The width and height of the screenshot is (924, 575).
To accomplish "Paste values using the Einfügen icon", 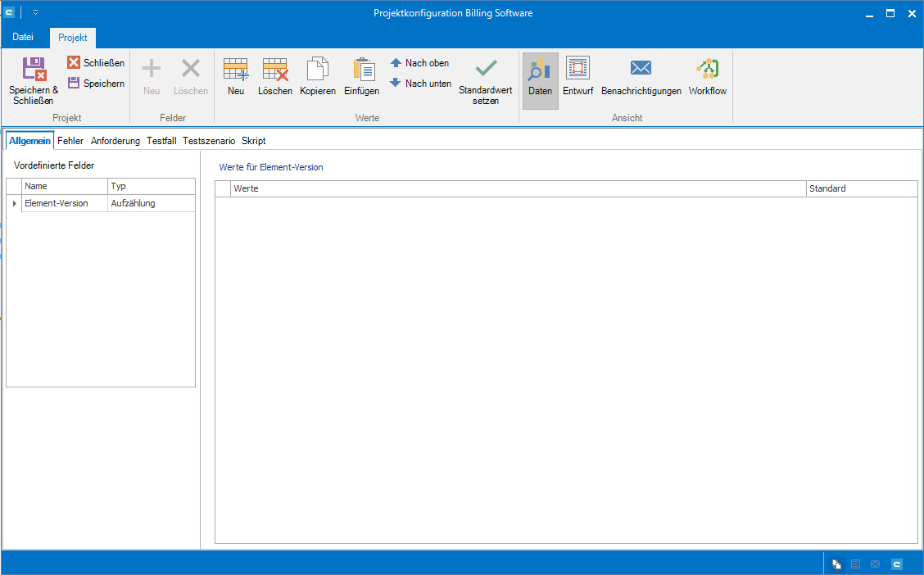I will (361, 79).
